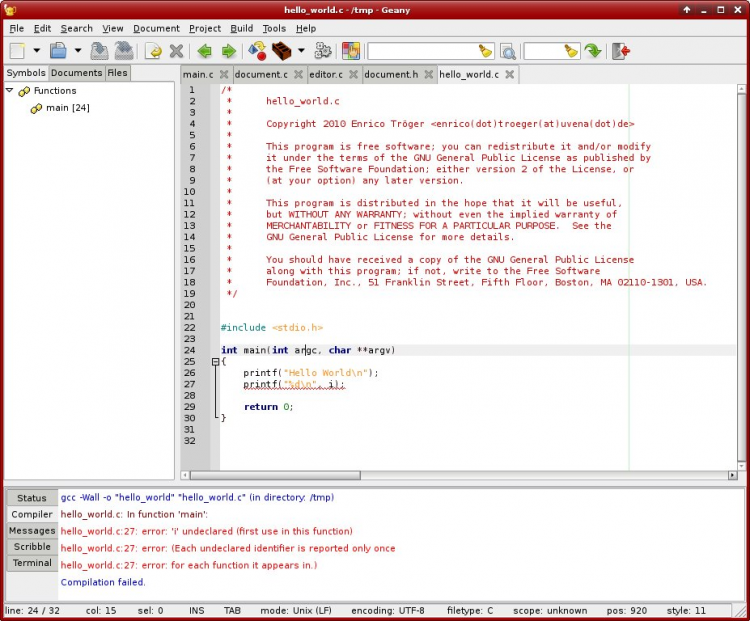Click the New file toolbar icon
The width and height of the screenshot is (750, 621).
pos(17,51)
